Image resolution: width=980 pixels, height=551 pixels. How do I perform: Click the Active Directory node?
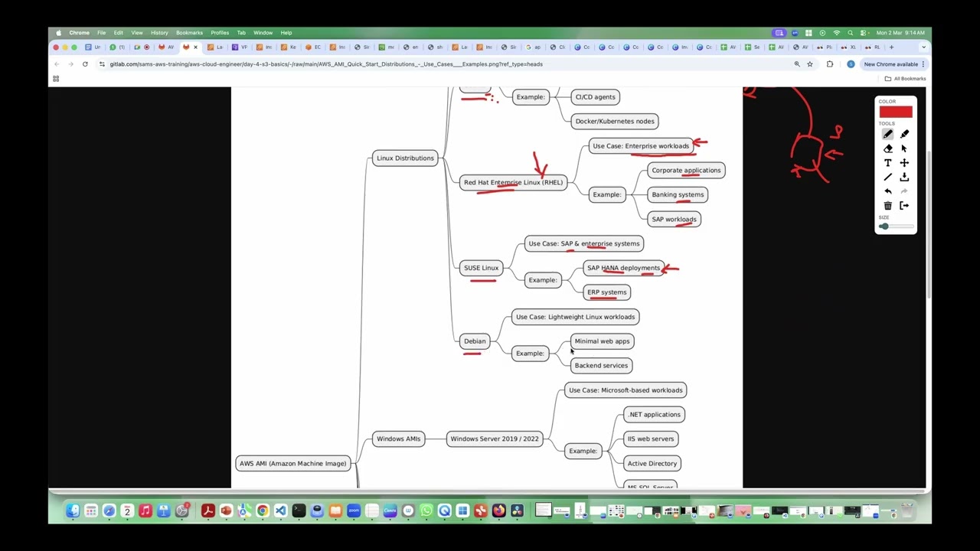point(652,464)
